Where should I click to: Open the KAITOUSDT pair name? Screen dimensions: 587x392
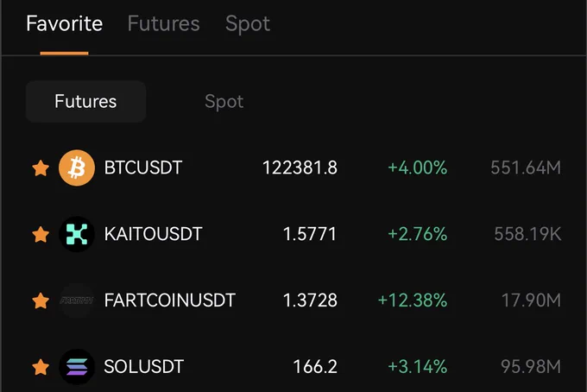(153, 234)
